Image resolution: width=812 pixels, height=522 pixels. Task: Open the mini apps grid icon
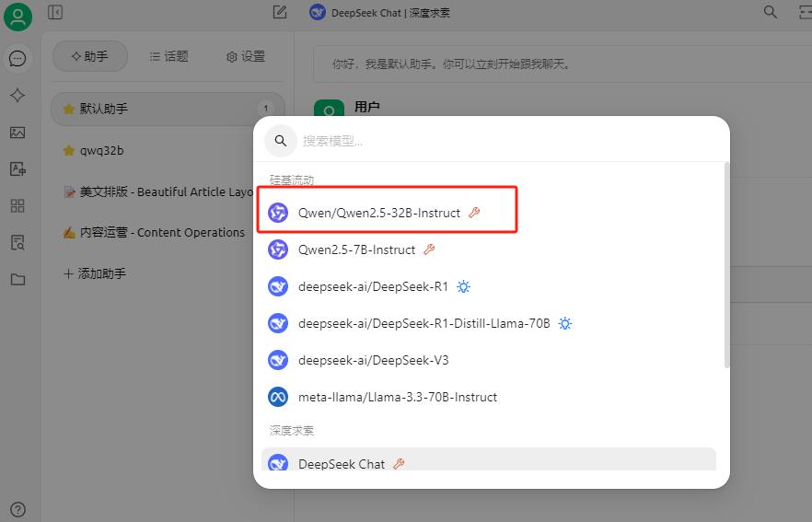(x=17, y=205)
